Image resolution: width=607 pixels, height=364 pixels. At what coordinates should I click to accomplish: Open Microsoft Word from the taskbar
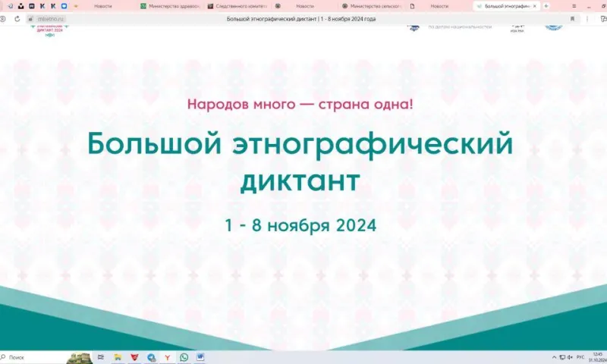pos(200,357)
